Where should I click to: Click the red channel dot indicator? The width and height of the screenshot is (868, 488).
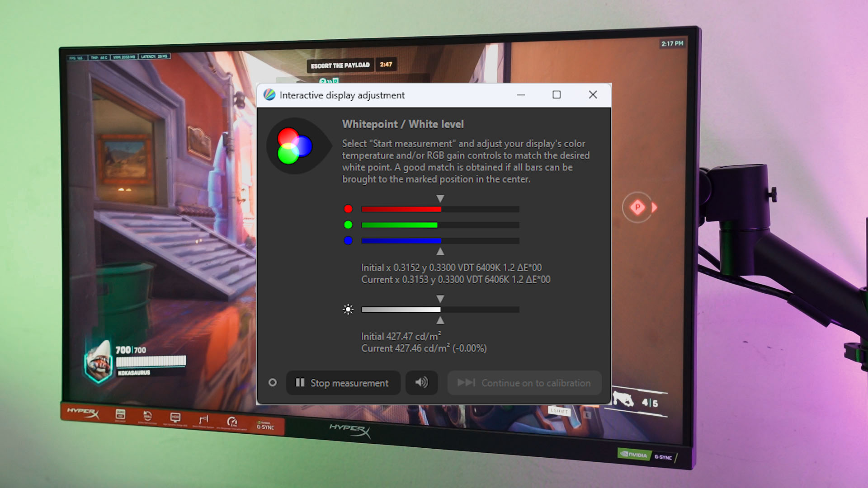pos(348,209)
